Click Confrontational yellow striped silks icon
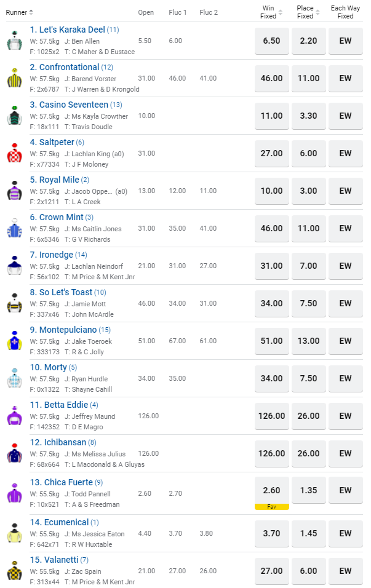 tap(14, 78)
